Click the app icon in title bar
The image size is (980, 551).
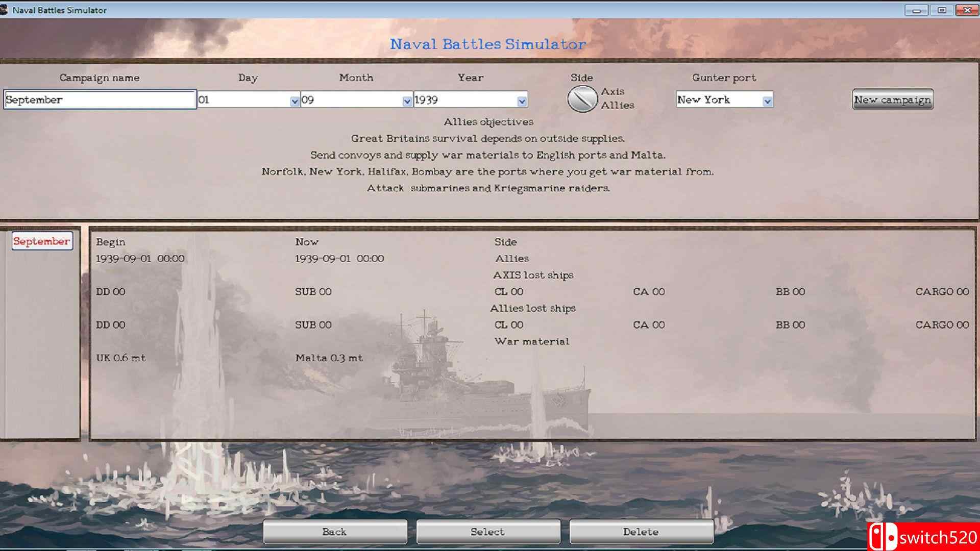pos(4,10)
